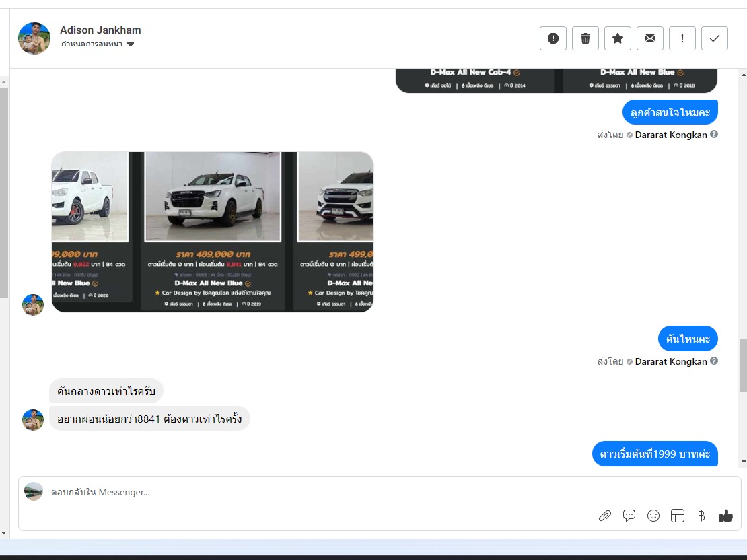The width and height of the screenshot is (747, 560).
Task: Delete conversation with the trash icon
Action: coord(585,38)
